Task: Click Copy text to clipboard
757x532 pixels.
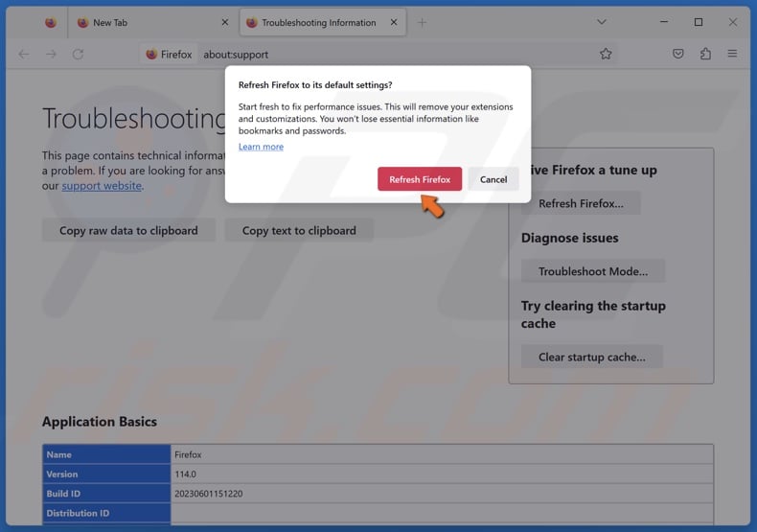Action: point(299,231)
